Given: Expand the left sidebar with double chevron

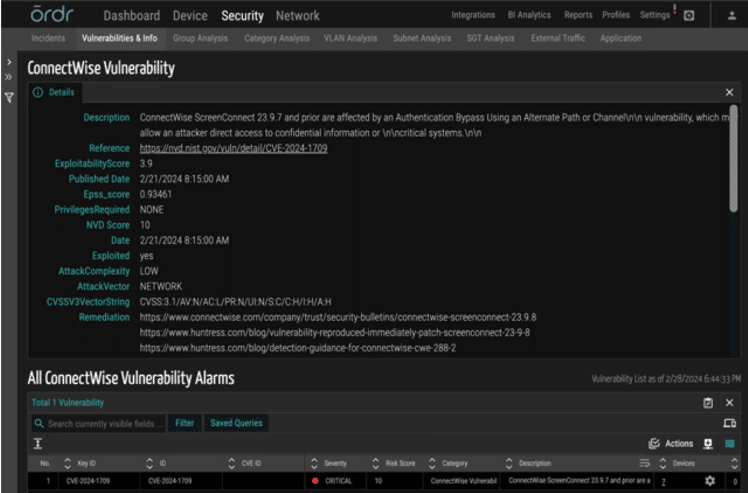Looking at the screenshot, I should (x=9, y=77).
